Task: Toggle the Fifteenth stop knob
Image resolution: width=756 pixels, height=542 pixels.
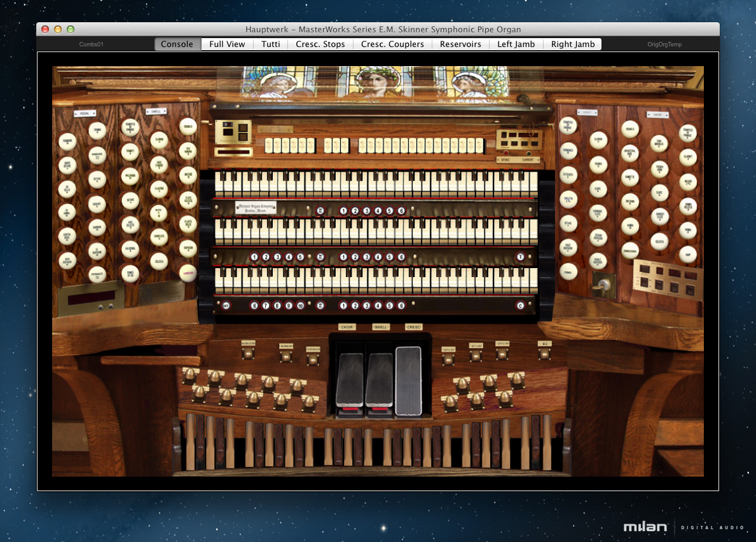Action: [x=568, y=175]
